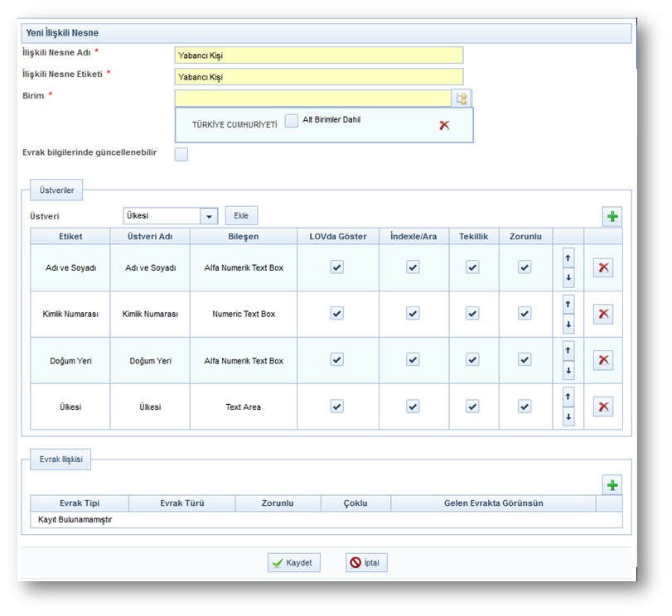The height and width of the screenshot is (616, 672).
Task: Click the Etiket column header
Action: pos(70,237)
